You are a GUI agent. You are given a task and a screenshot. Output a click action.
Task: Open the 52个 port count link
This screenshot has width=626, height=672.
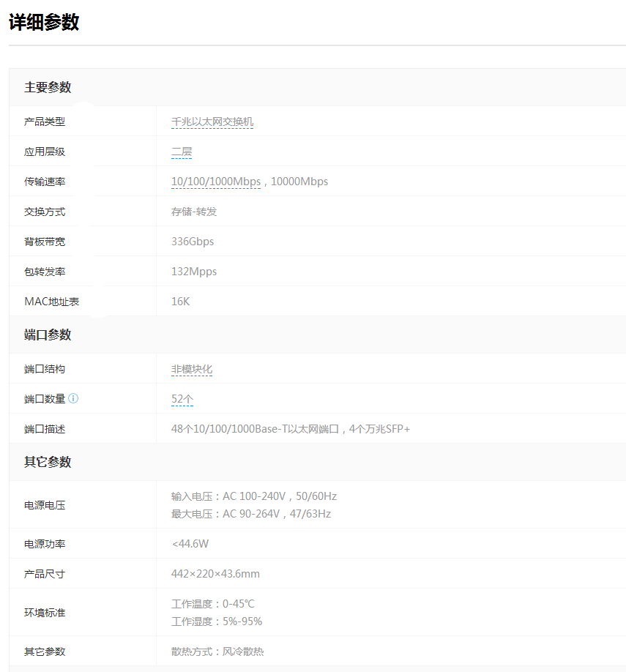click(182, 399)
